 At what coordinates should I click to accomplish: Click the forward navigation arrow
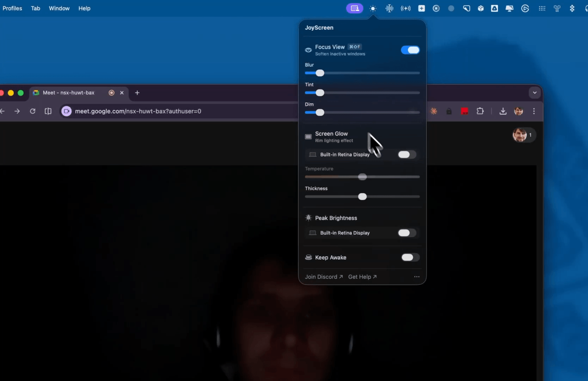coord(17,111)
